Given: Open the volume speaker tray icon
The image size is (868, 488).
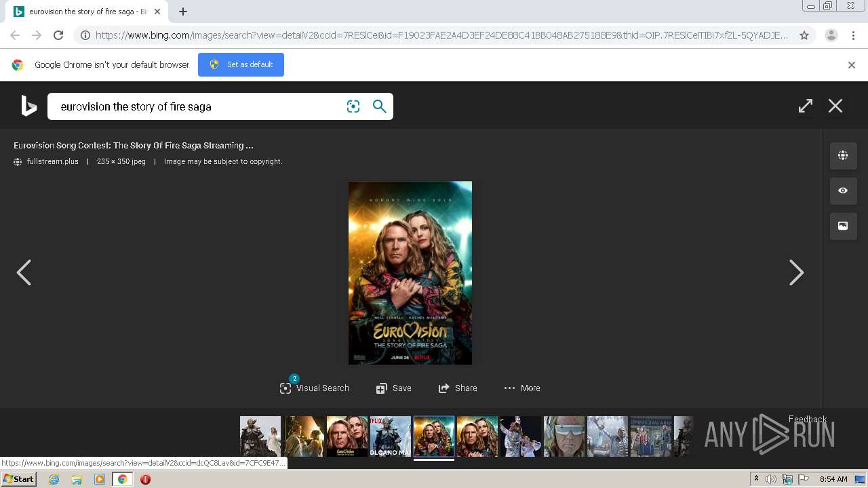Looking at the screenshot, I should pos(771,479).
